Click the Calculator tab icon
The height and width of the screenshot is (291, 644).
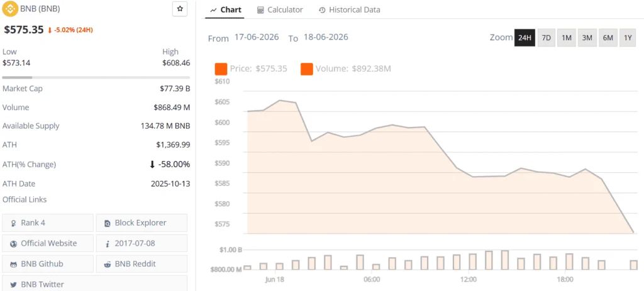tap(260, 10)
